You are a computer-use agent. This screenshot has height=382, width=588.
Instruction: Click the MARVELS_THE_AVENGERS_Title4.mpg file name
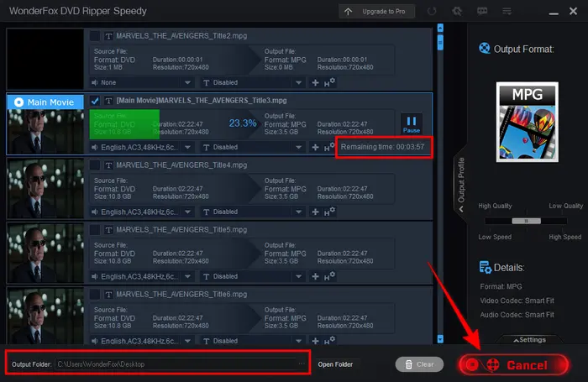coord(181,165)
